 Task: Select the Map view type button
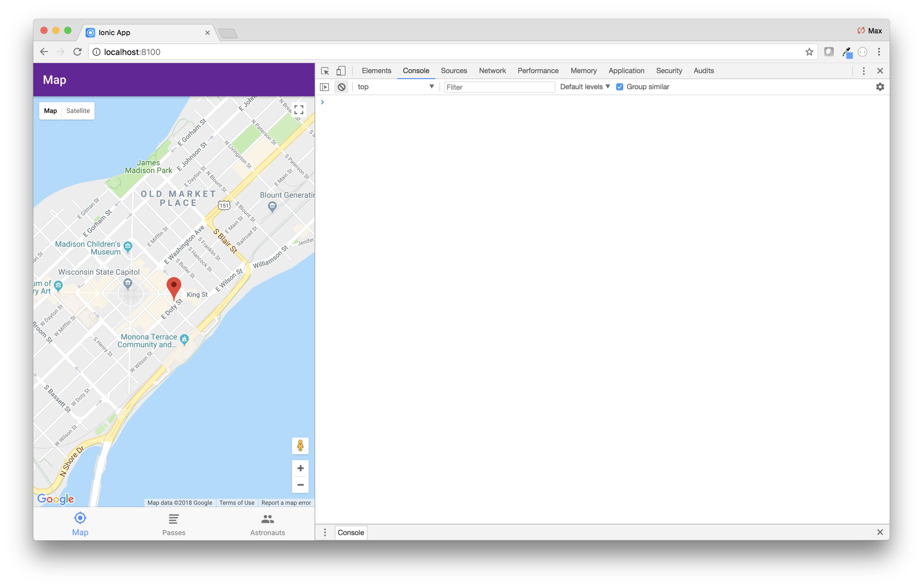coord(51,111)
